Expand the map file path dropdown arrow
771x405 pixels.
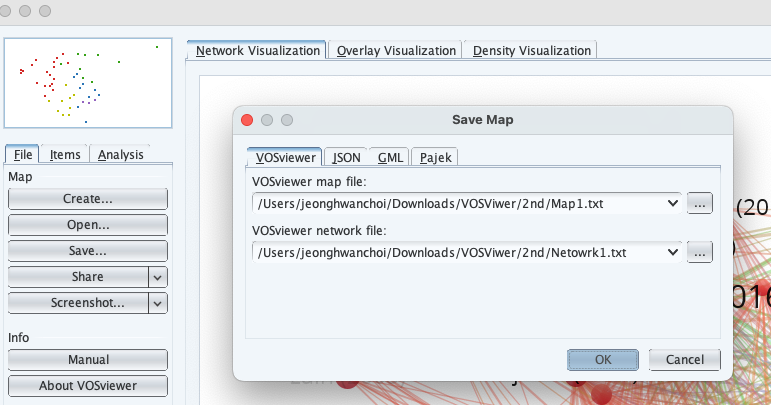[673, 203]
